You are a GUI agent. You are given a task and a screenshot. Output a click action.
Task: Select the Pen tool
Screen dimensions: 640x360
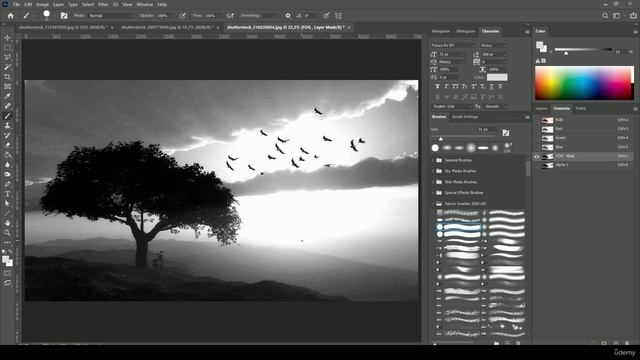(x=7, y=184)
